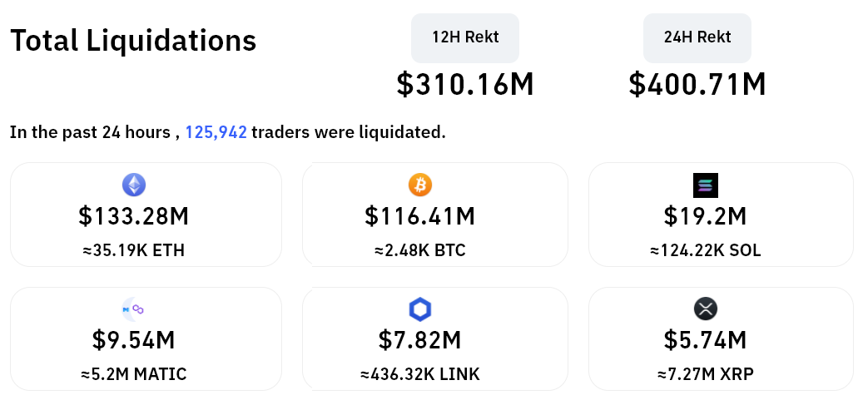
Task: Click the MATIC Polygon coin icon
Action: pos(133,309)
